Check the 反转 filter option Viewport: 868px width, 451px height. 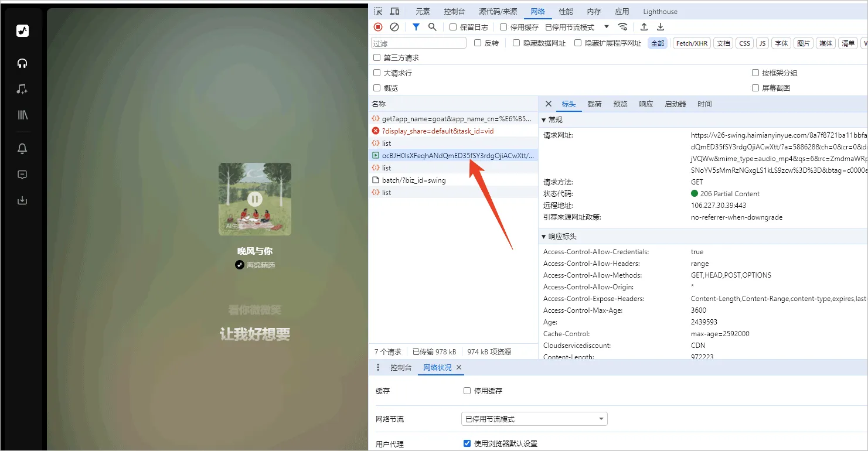[x=478, y=43]
